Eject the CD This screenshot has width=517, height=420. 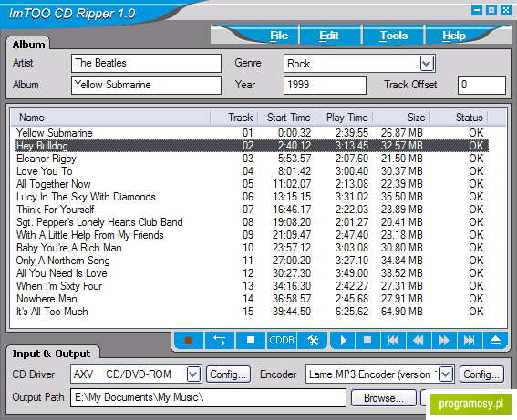[x=495, y=340]
